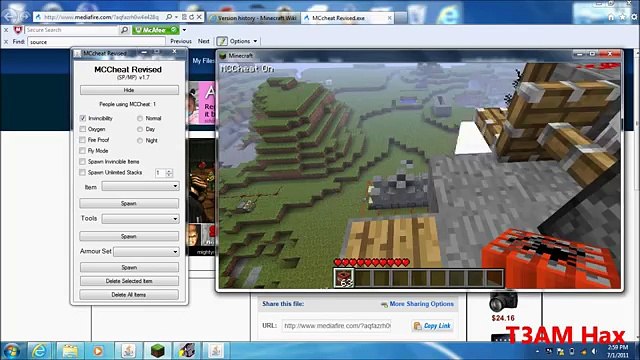Close the MCcheat Revised.exe browser tab

tap(389, 18)
